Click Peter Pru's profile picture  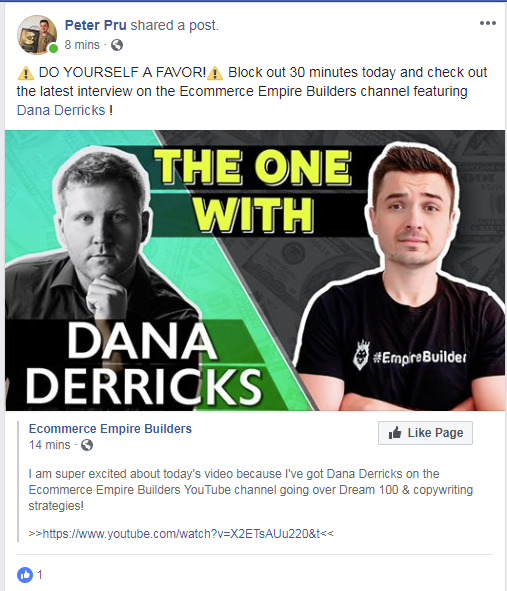tap(37, 35)
